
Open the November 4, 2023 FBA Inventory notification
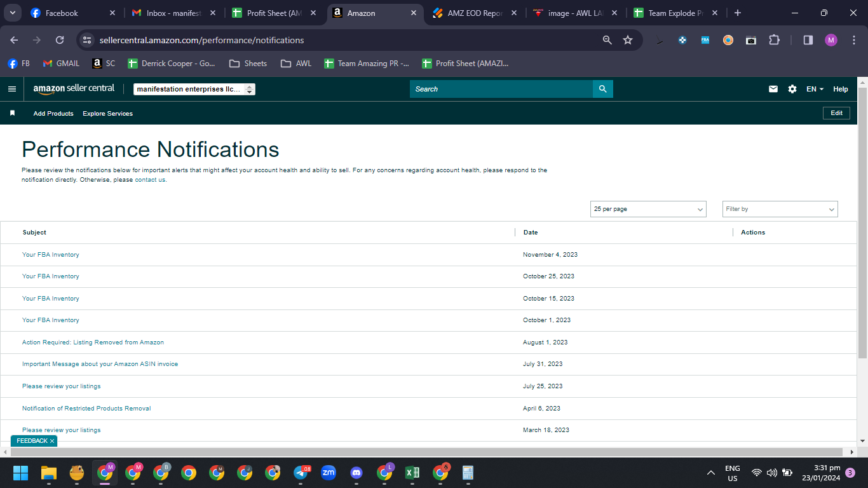point(51,255)
